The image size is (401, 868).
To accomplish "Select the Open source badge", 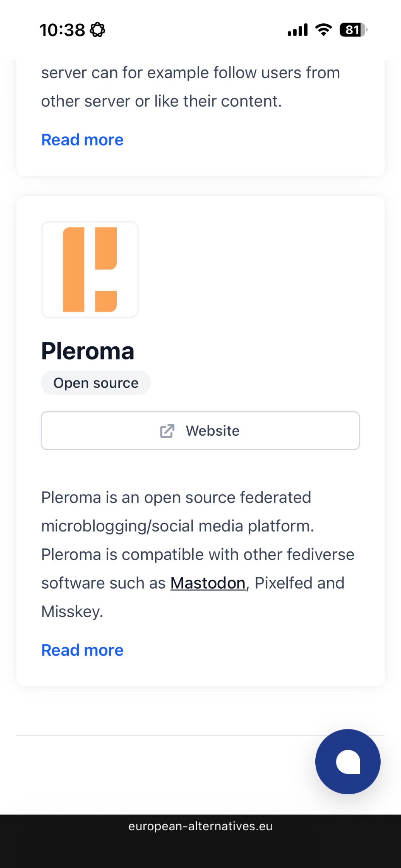I will [x=96, y=383].
